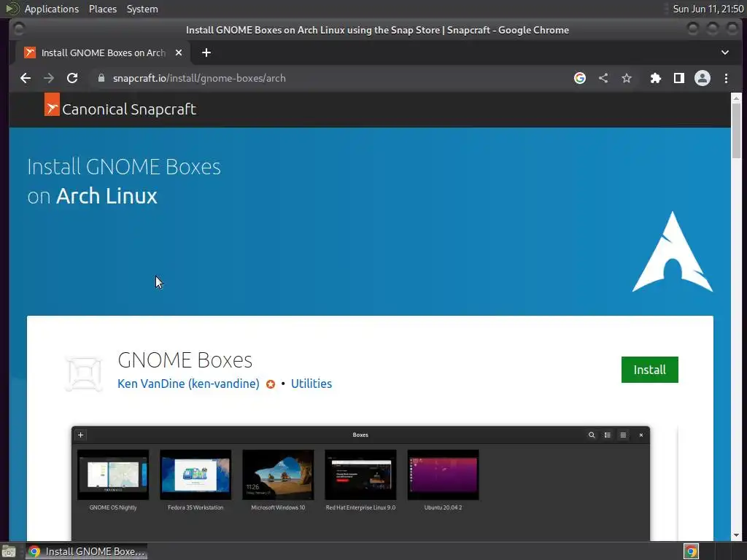Open the Google icon in address bar

[x=579, y=78]
